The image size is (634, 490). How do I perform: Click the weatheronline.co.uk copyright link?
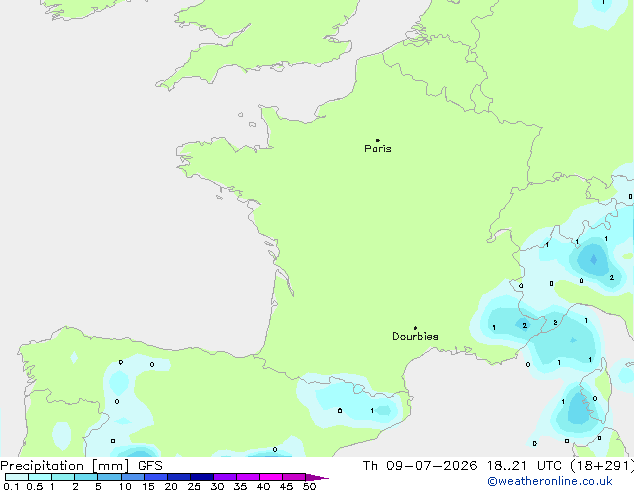pos(550,482)
